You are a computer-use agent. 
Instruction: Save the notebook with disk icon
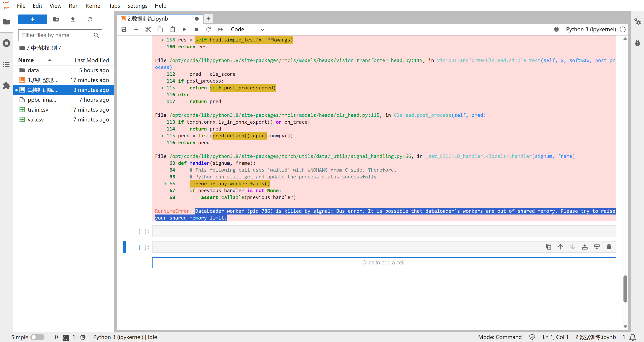pyautogui.click(x=124, y=30)
